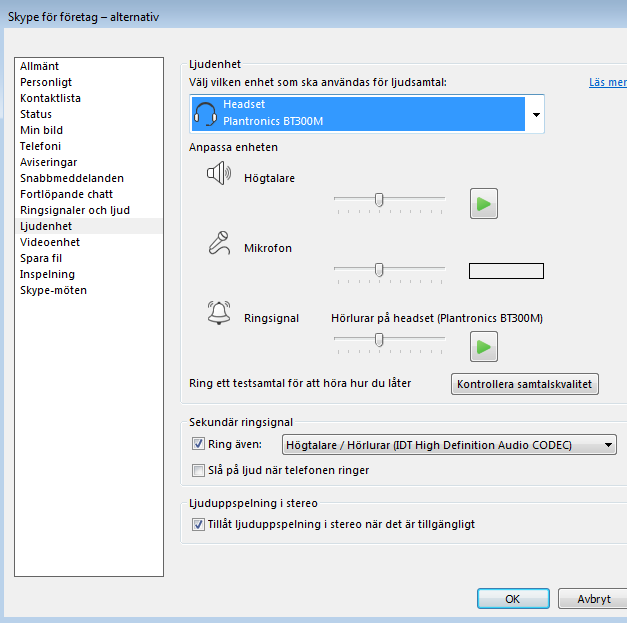Click the Mikrofon level slider handle

[x=379, y=270]
